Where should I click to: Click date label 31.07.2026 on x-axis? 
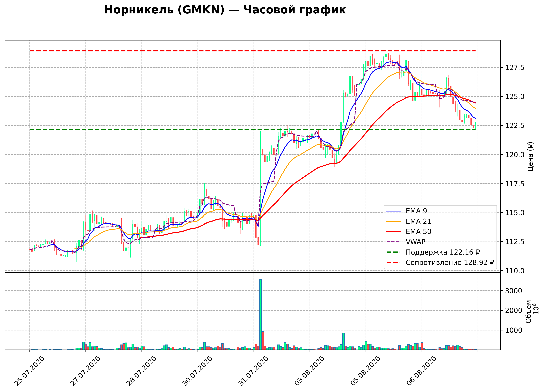(x=253, y=371)
